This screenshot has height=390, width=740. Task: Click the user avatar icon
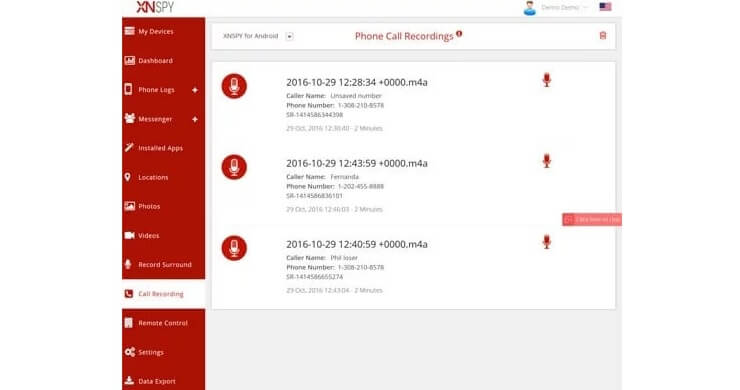click(530, 8)
